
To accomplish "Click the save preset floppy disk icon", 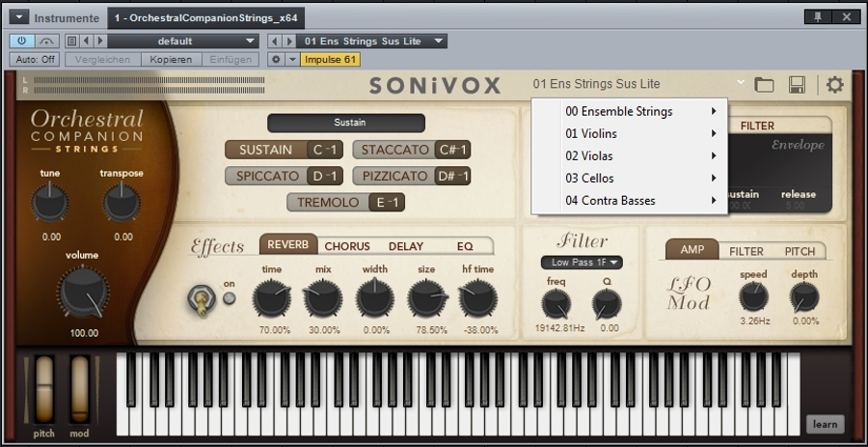I will click(x=797, y=85).
